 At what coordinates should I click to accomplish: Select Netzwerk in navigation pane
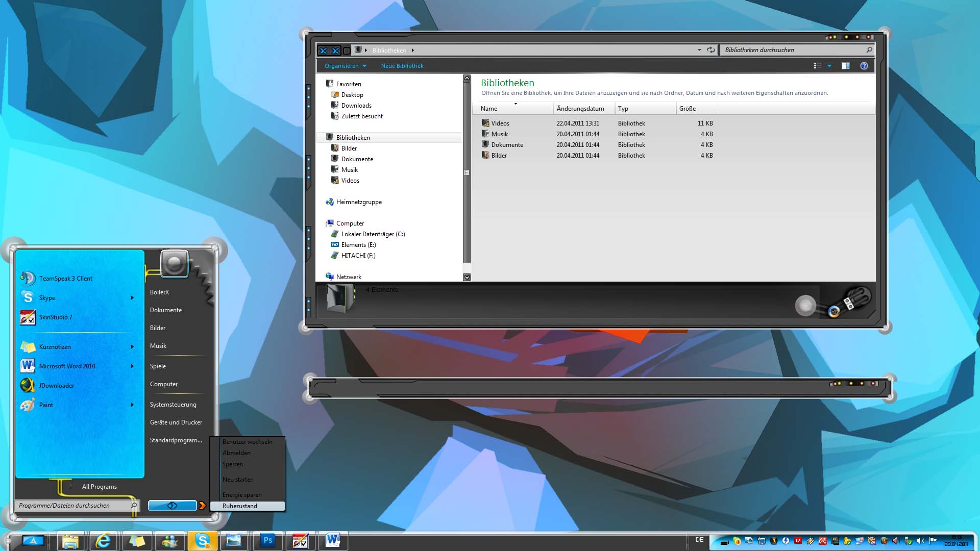(x=344, y=277)
